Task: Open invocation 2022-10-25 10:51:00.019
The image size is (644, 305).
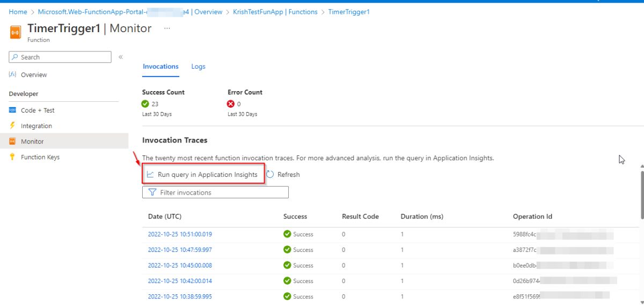Action: (180, 234)
